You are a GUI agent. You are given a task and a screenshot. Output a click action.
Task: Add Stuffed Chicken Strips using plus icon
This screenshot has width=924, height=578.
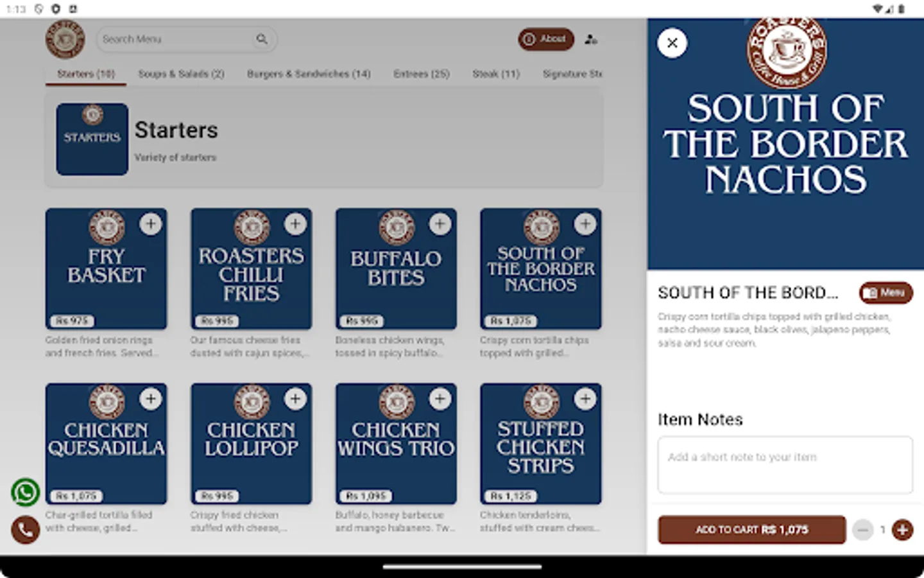(585, 399)
